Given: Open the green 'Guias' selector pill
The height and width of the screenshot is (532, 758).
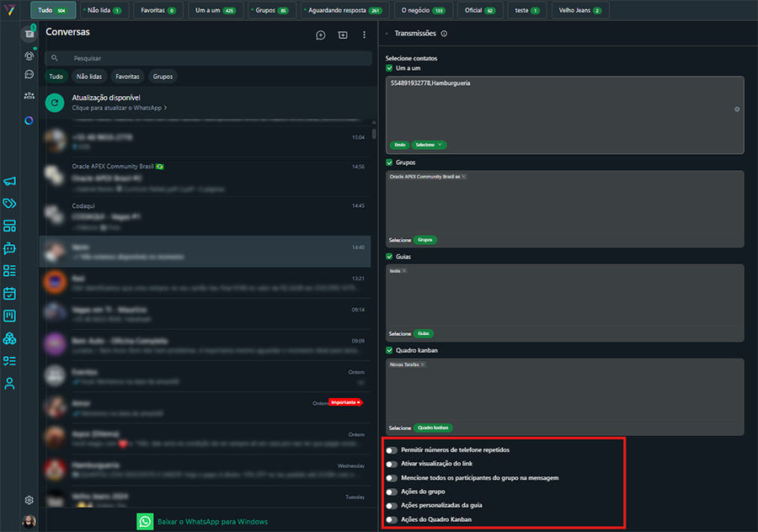Looking at the screenshot, I should pyautogui.click(x=424, y=333).
